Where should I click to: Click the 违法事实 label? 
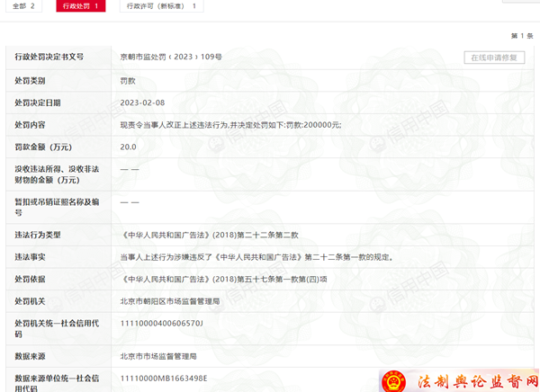[x=30, y=257]
